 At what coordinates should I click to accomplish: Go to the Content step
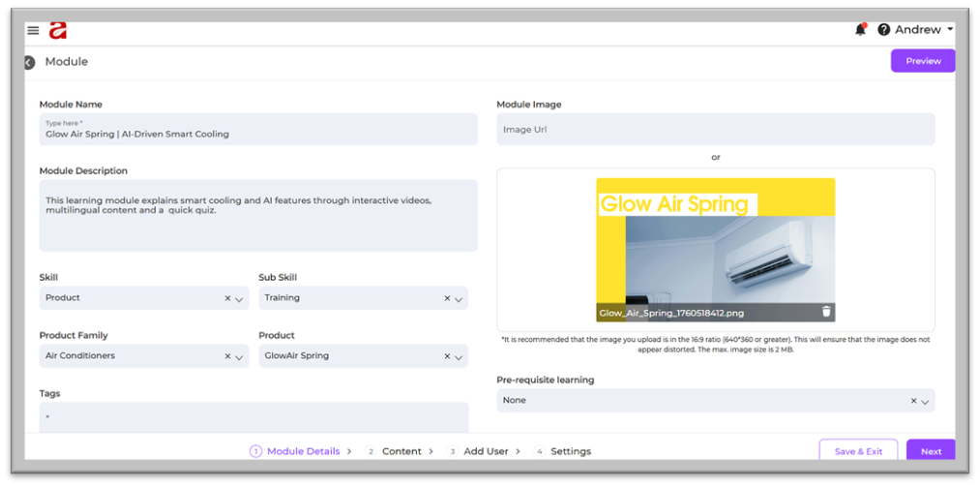pyautogui.click(x=401, y=451)
